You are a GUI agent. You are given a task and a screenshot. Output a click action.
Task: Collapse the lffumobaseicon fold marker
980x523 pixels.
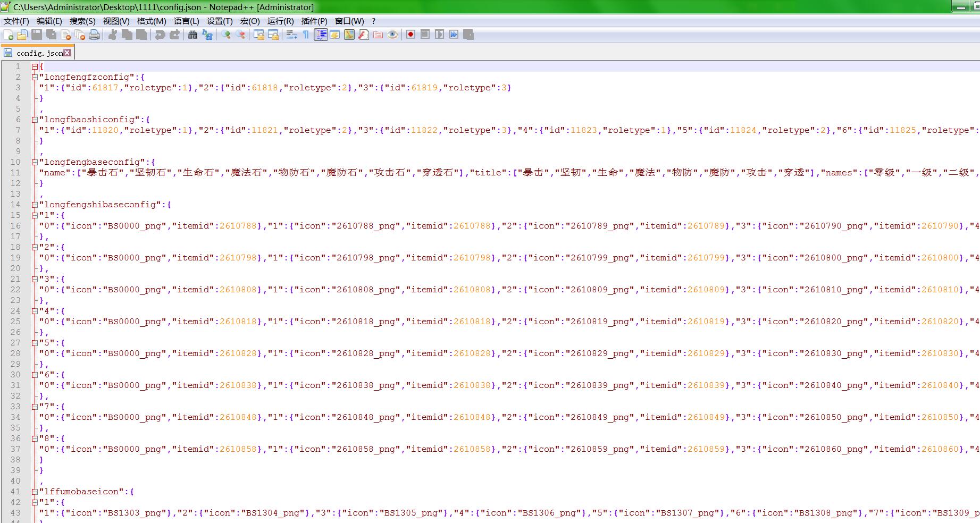coord(35,492)
